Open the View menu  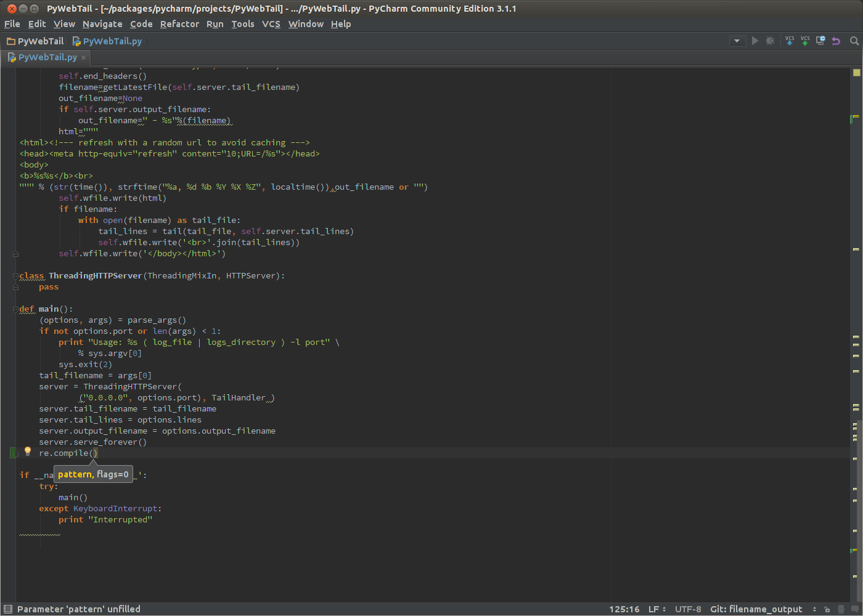click(64, 24)
